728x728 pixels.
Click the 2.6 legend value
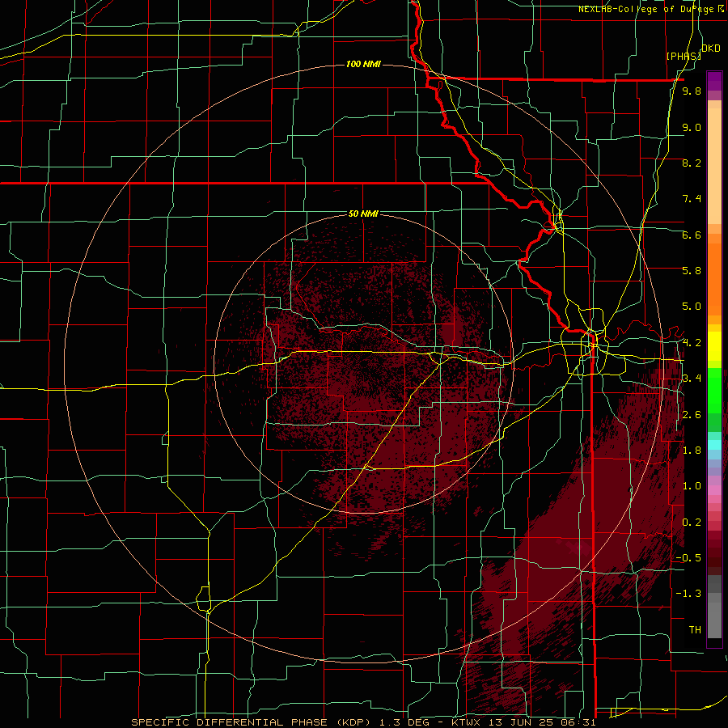pyautogui.click(x=692, y=415)
